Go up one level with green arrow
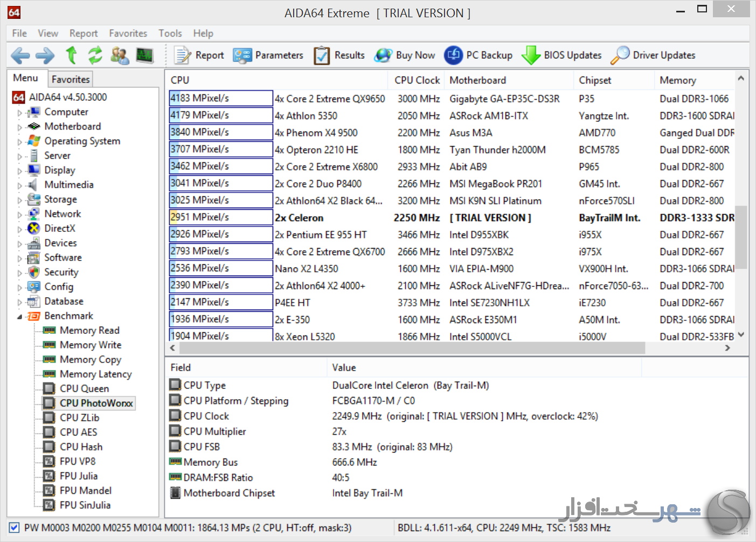Screen dimensions: 756x542 [71, 55]
